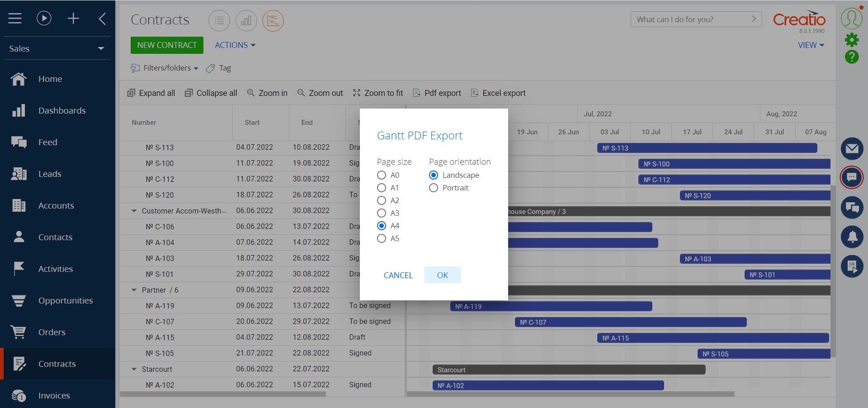
Task: Cancel the Gantt PDF export dialog
Action: (x=398, y=275)
